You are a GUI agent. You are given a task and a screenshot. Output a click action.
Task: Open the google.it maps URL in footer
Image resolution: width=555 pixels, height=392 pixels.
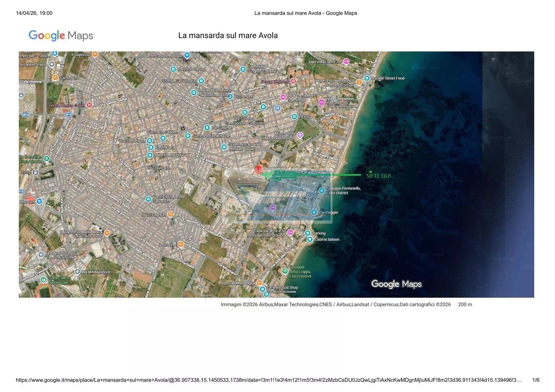[268, 380]
